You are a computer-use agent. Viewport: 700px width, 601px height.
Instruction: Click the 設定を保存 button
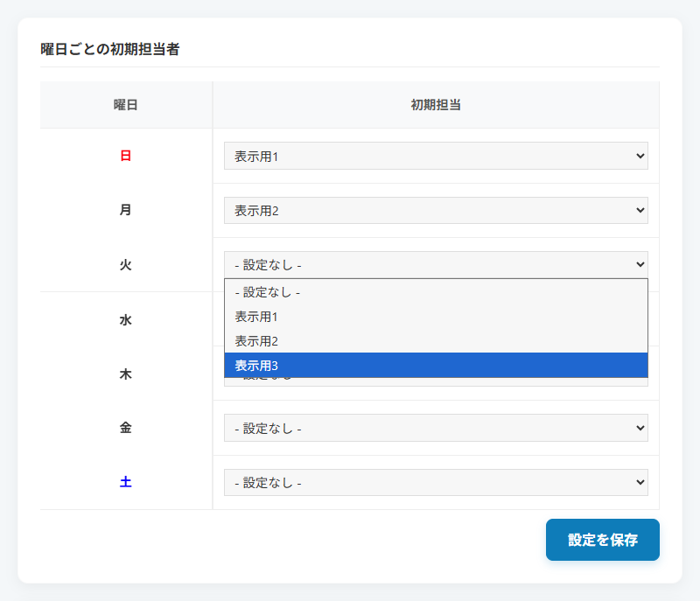coord(602,540)
